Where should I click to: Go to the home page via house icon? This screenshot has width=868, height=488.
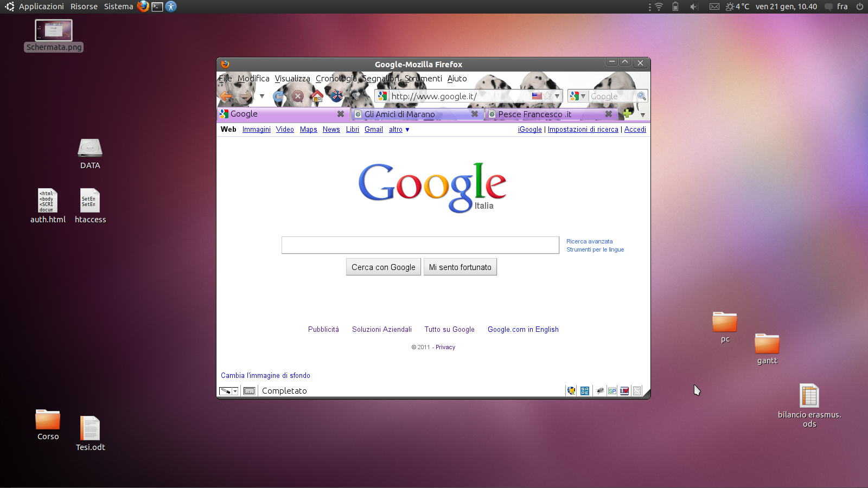pyautogui.click(x=317, y=97)
